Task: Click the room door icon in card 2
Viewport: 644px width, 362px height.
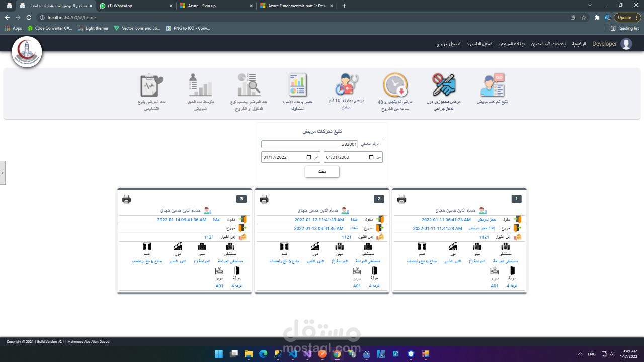Action: point(374,270)
